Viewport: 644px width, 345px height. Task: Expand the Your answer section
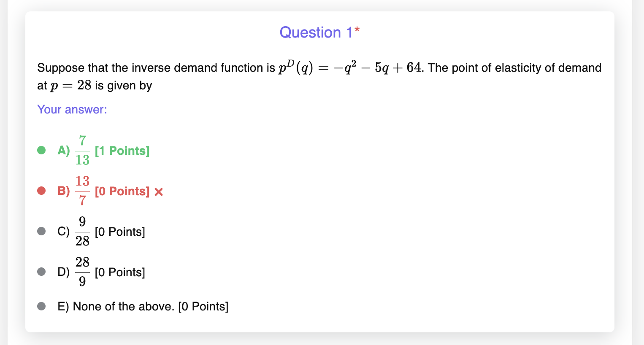point(72,109)
